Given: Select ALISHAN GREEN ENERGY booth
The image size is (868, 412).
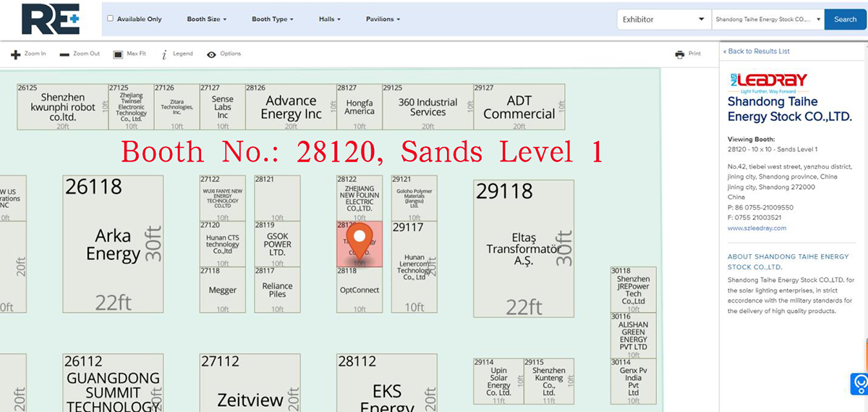Looking at the screenshot, I should pos(633,335).
